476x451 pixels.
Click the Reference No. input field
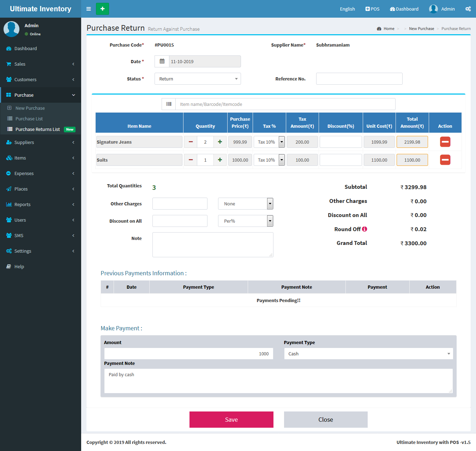pyautogui.click(x=359, y=79)
